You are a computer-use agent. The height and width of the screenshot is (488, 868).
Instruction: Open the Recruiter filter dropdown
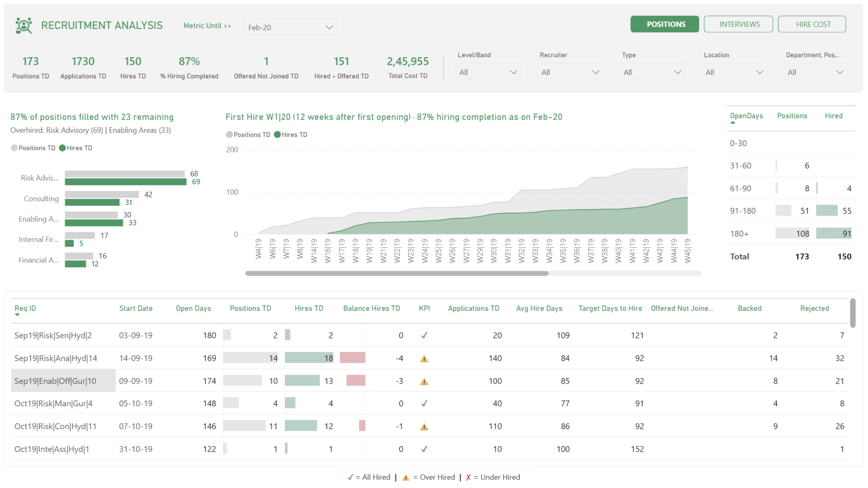(x=570, y=72)
